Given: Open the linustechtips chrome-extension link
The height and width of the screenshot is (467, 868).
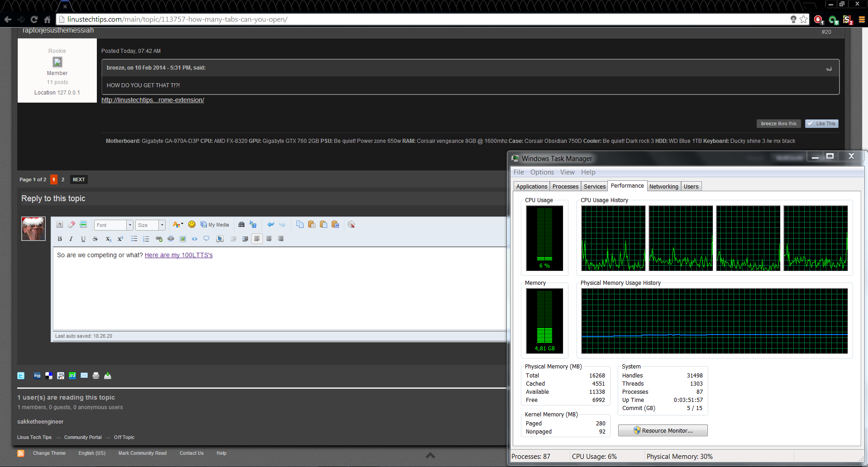Looking at the screenshot, I should tap(153, 100).
